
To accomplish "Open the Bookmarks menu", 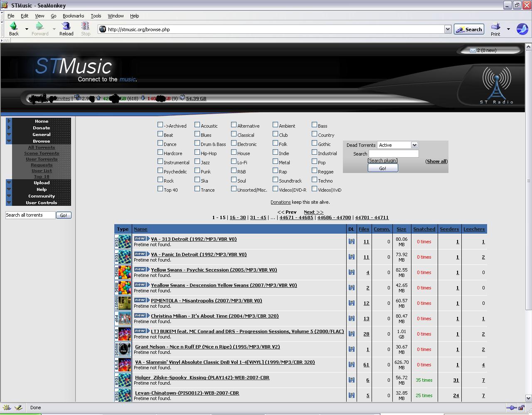I will click(x=73, y=16).
